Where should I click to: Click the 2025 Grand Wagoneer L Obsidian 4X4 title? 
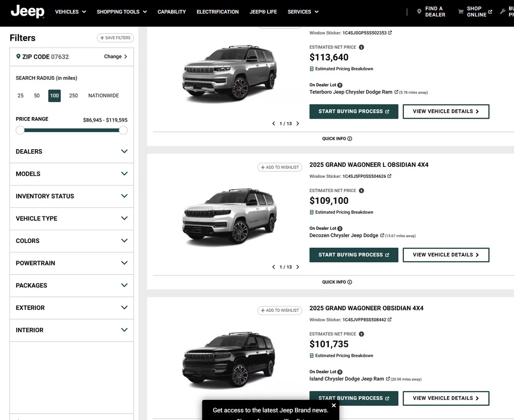click(369, 165)
